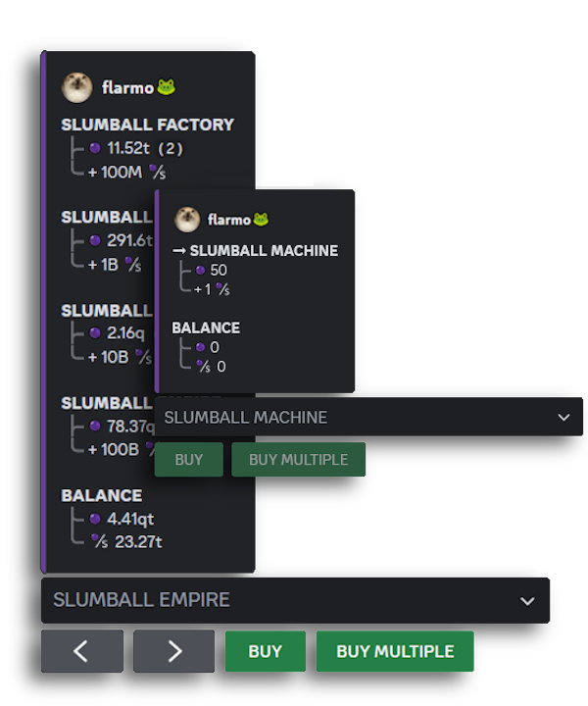Click the per-second icon beside 23.27t

pyautogui.click(x=97, y=540)
